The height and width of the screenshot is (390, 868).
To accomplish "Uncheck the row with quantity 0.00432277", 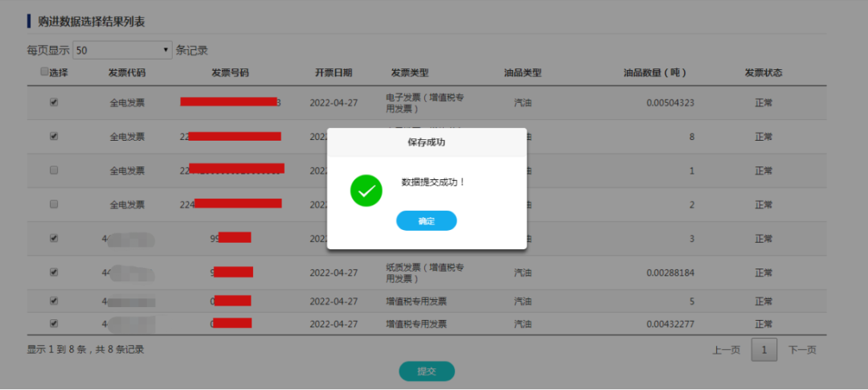I will pyautogui.click(x=54, y=323).
